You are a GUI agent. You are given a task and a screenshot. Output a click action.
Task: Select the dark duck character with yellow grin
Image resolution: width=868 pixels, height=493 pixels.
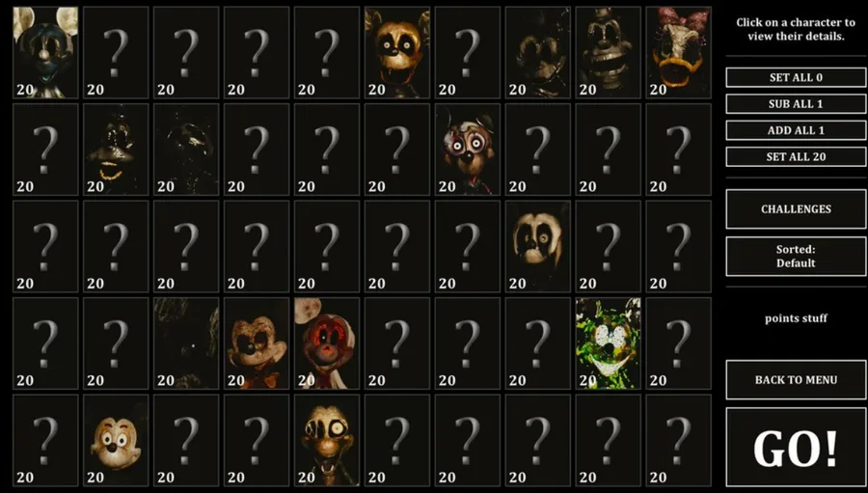click(x=116, y=150)
